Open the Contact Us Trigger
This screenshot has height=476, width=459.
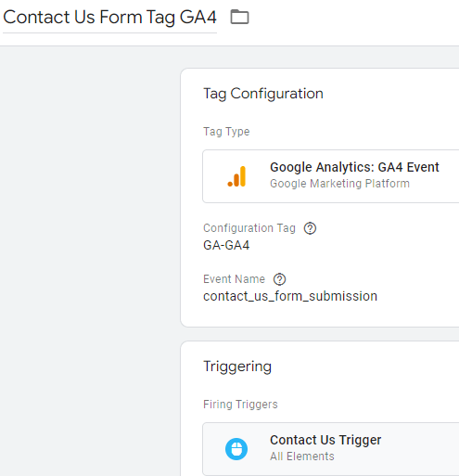click(331, 449)
